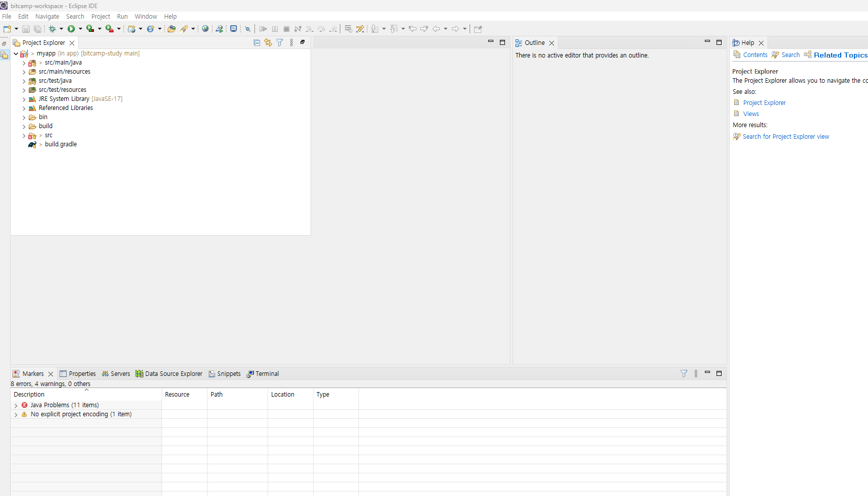Click Search for Project Explorer view link
Screen dimensions: 868x496
click(x=786, y=137)
